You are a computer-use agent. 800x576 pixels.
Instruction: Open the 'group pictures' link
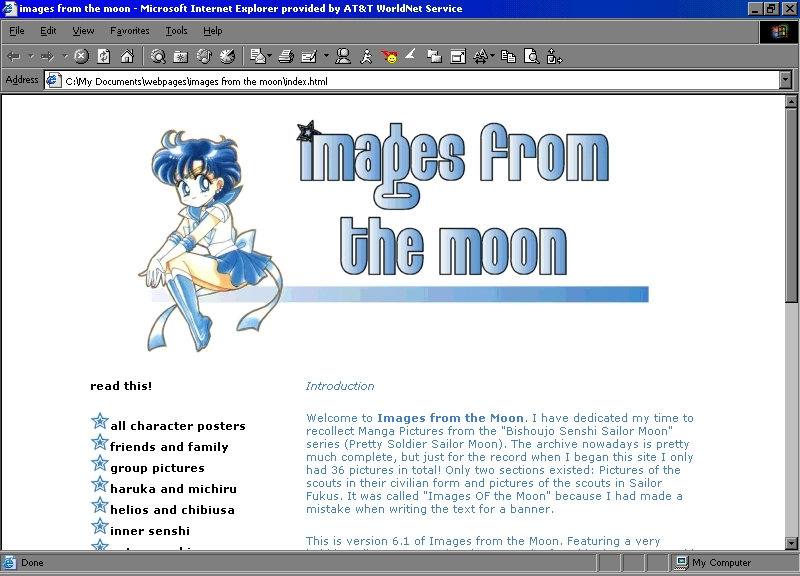pyautogui.click(x=157, y=468)
